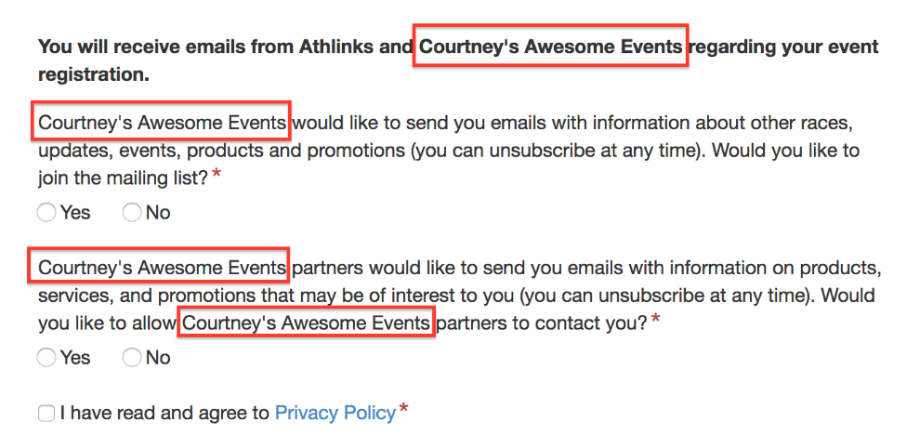Screen dimensions: 911x443
Task: Open the Privacy Policy link
Action: click(335, 413)
